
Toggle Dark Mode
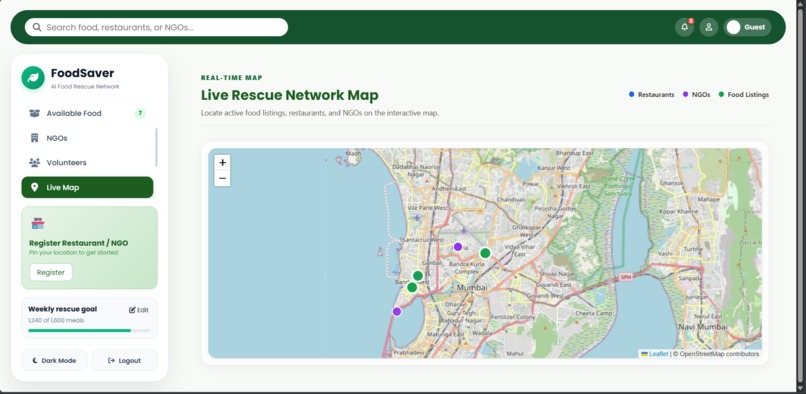click(x=54, y=361)
